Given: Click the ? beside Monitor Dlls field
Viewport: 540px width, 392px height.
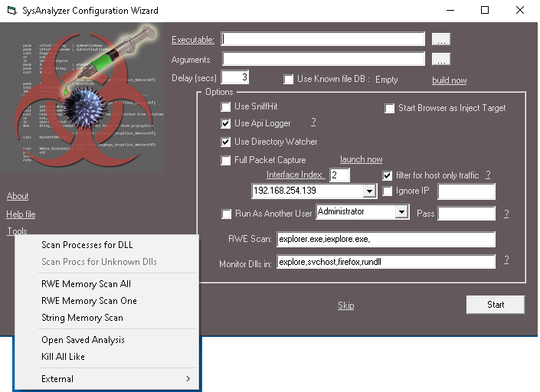Looking at the screenshot, I should point(506,260).
